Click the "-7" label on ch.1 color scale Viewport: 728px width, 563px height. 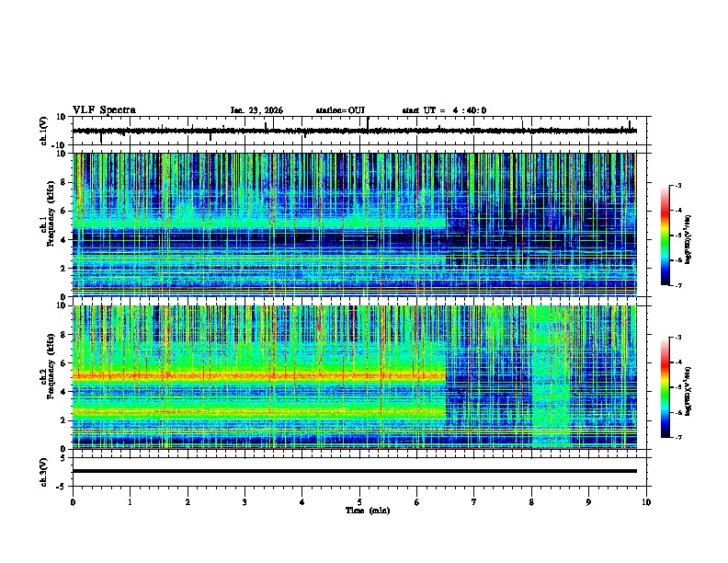pyautogui.click(x=677, y=285)
